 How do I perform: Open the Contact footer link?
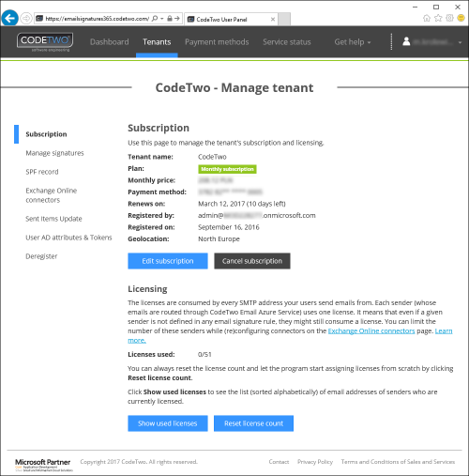click(279, 462)
